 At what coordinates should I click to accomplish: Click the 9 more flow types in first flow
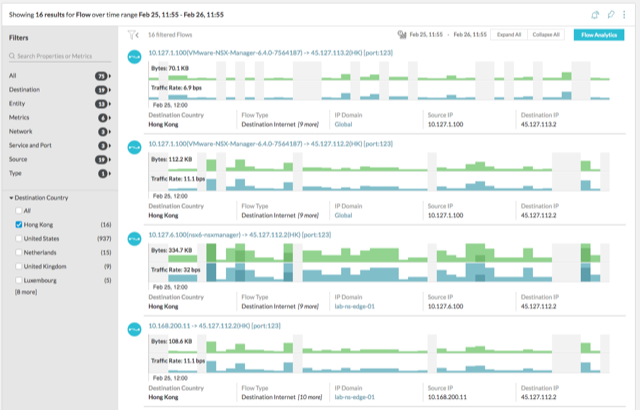point(308,124)
